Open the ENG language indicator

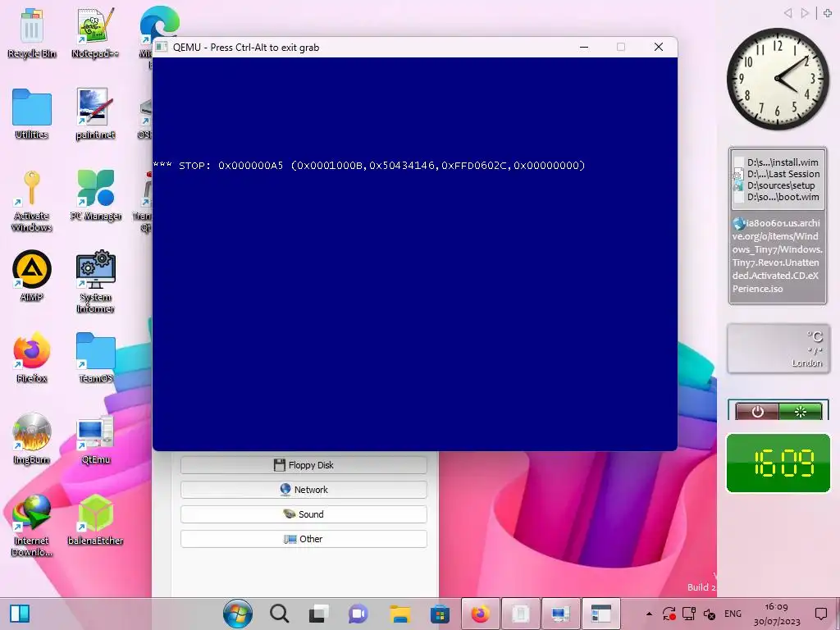pyautogui.click(x=733, y=614)
